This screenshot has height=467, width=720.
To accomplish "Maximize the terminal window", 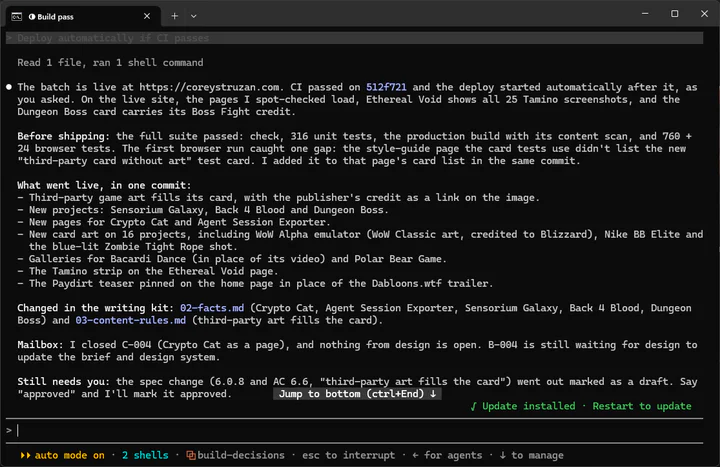I will point(675,14).
